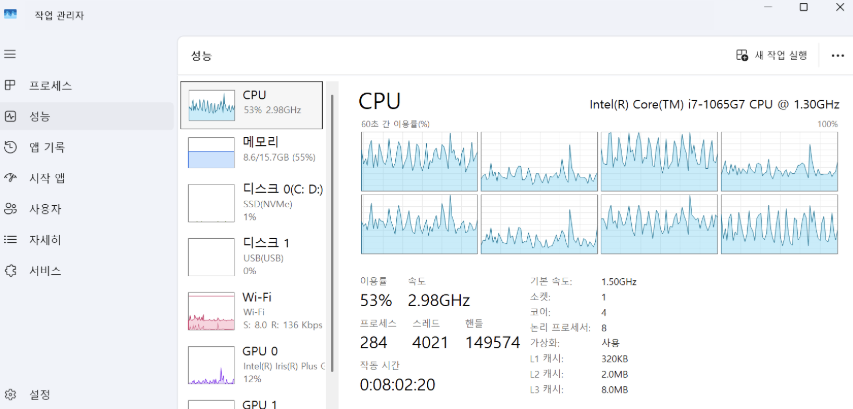Open the 시작 앱 startup icon
The image size is (853, 409).
(x=10, y=178)
